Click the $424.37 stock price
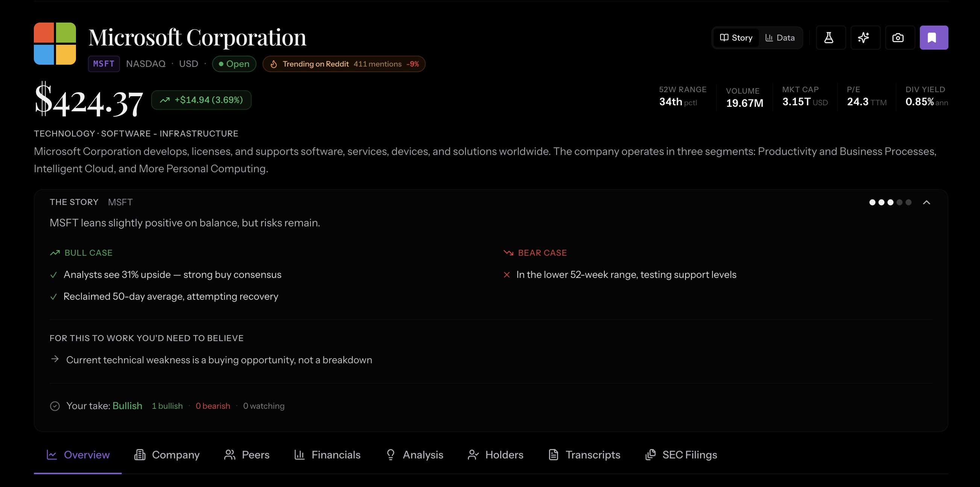 pos(89,100)
